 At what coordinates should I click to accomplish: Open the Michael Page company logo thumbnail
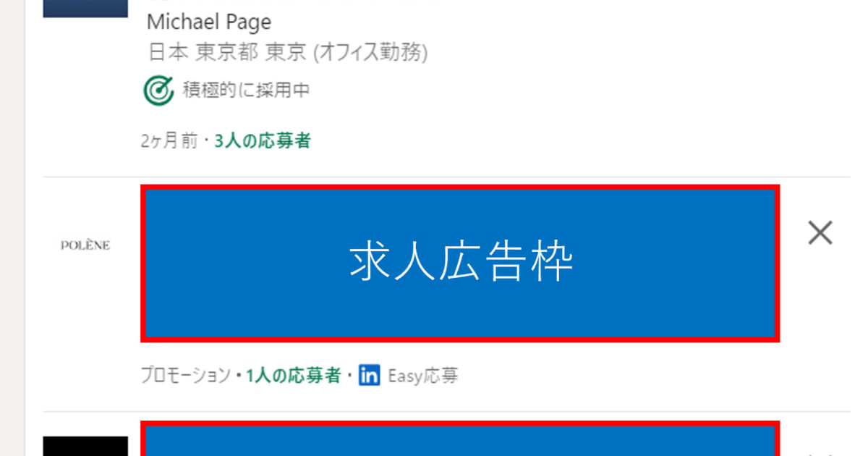(x=85, y=9)
